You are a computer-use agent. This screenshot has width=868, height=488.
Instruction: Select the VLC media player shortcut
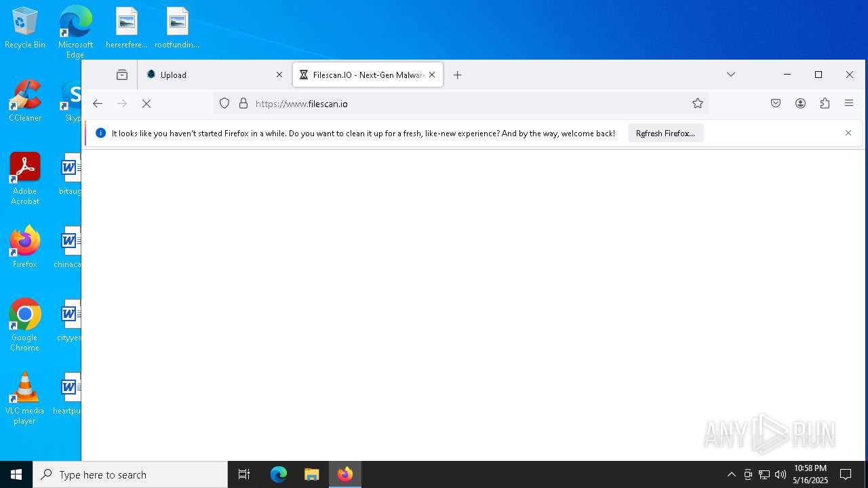pyautogui.click(x=25, y=399)
